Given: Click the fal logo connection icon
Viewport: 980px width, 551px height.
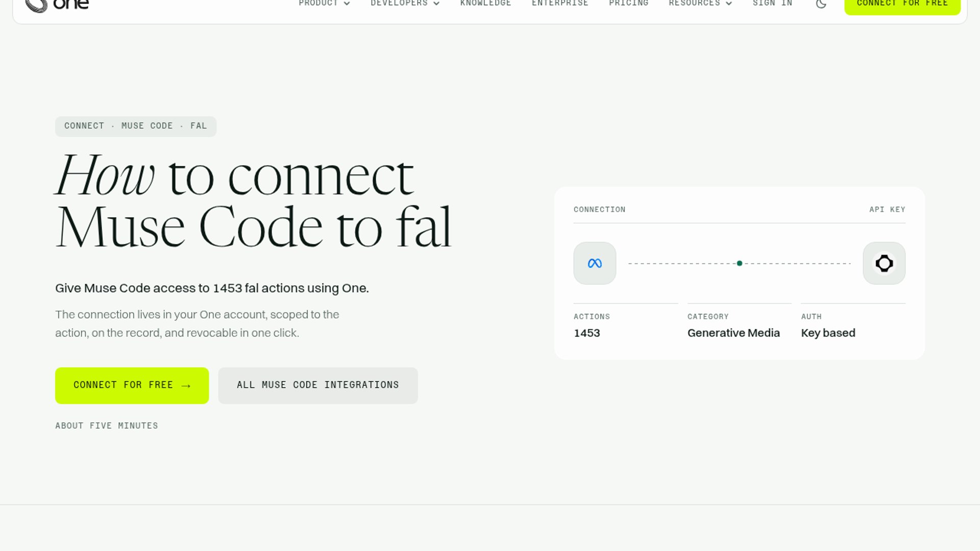Looking at the screenshot, I should point(884,263).
